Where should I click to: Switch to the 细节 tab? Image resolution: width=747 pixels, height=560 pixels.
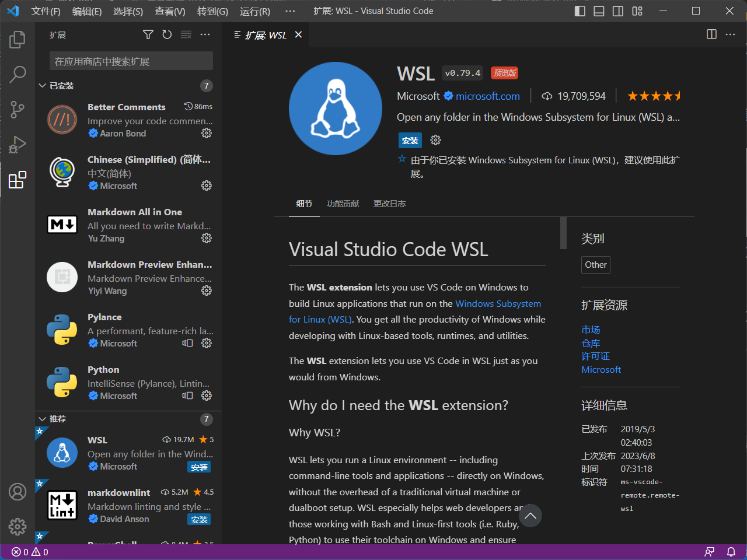(304, 204)
